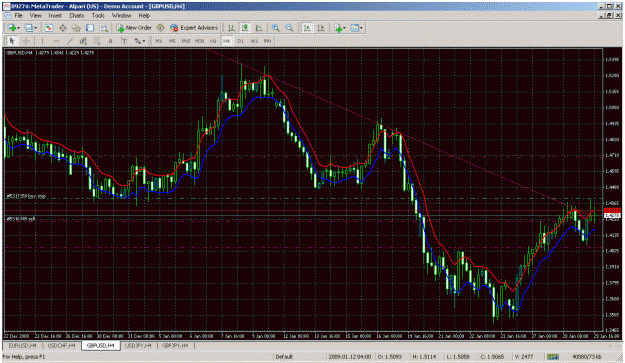This screenshot has width=625, height=363.
Task: Click the Default profile status text
Action: pos(284,357)
